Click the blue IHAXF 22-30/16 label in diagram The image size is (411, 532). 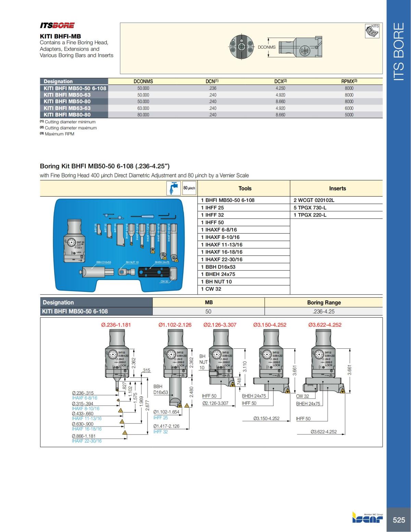(87, 441)
